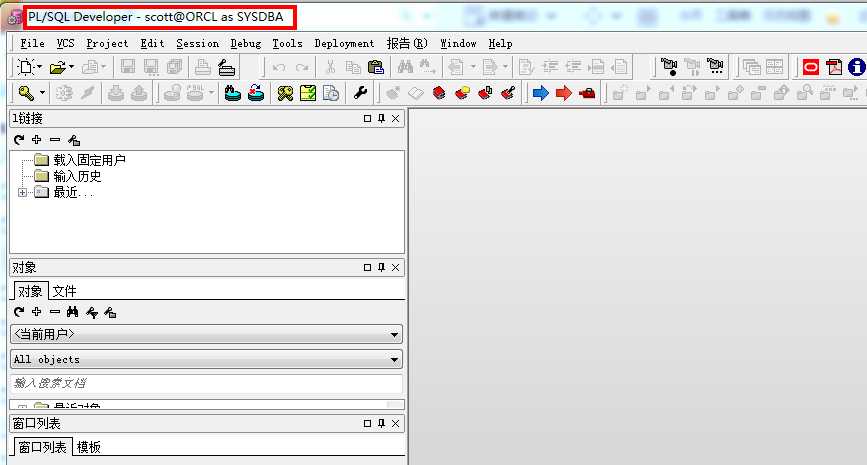
Task: Select the 输入历史 folder
Action: [x=77, y=176]
